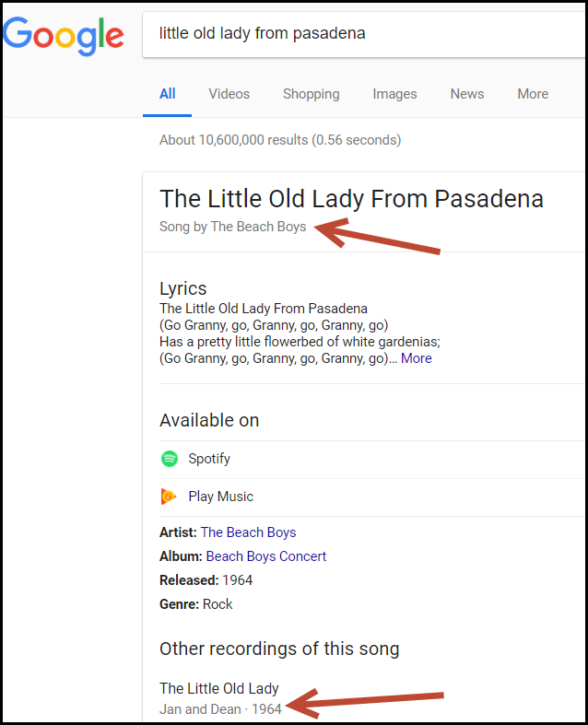Open the Play Music listing
The width and height of the screenshot is (588, 725).
(x=372, y=497)
